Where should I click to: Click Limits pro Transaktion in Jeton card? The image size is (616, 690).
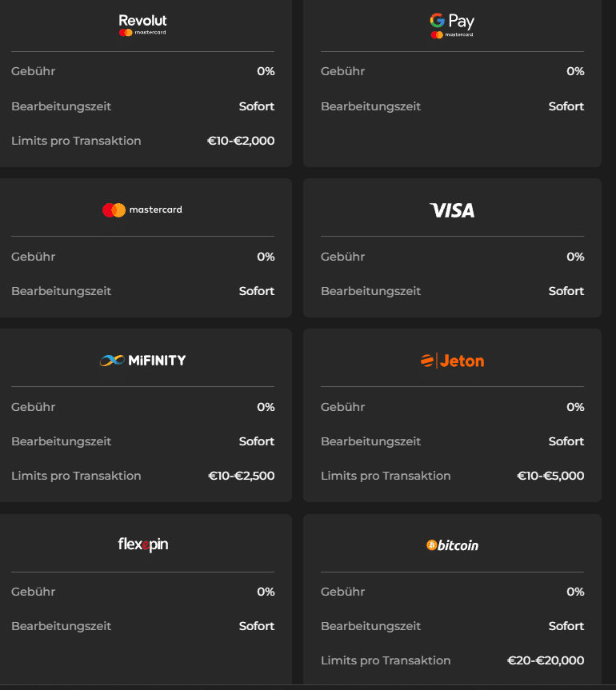tap(386, 476)
